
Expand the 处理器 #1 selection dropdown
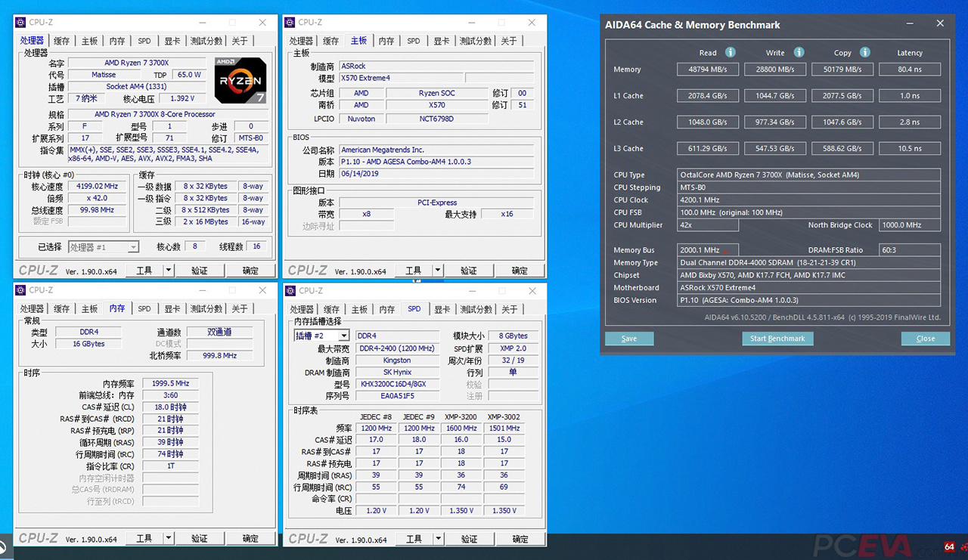133,247
